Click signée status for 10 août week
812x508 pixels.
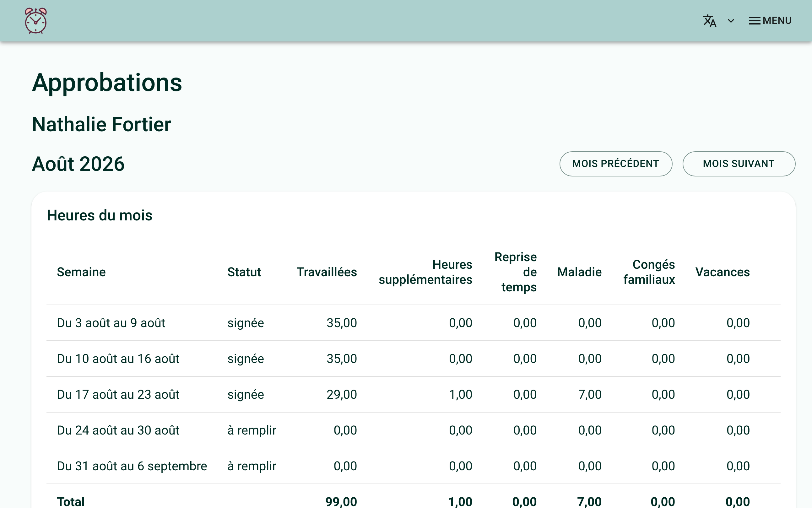click(x=246, y=359)
